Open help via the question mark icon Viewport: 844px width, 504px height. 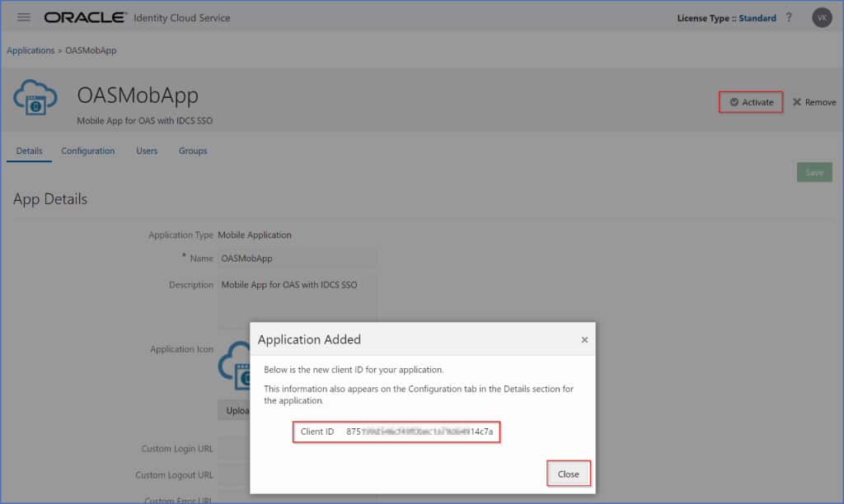[x=789, y=17]
